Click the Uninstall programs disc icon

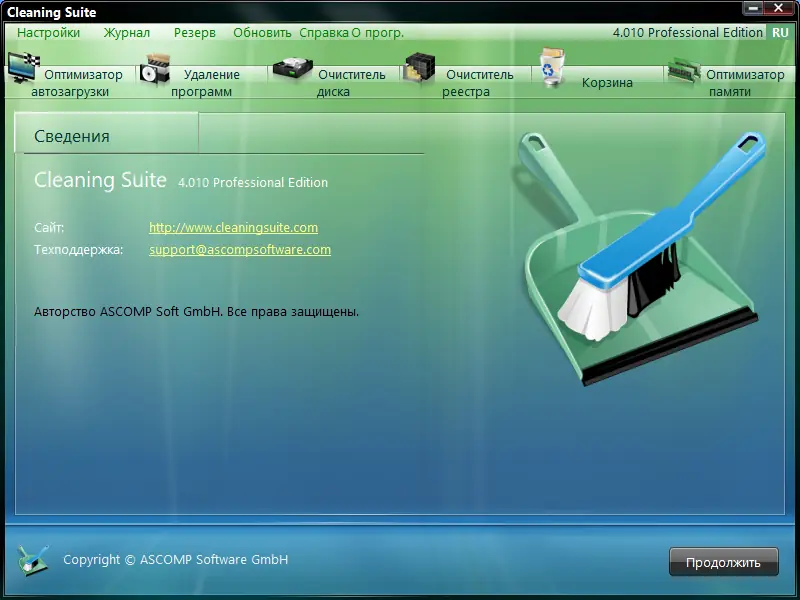point(155,69)
